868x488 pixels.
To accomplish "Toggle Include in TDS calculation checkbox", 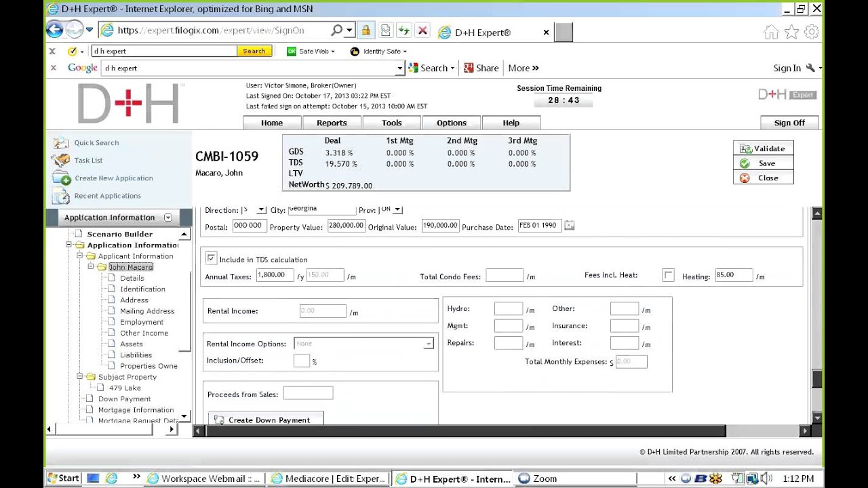I will coord(211,259).
